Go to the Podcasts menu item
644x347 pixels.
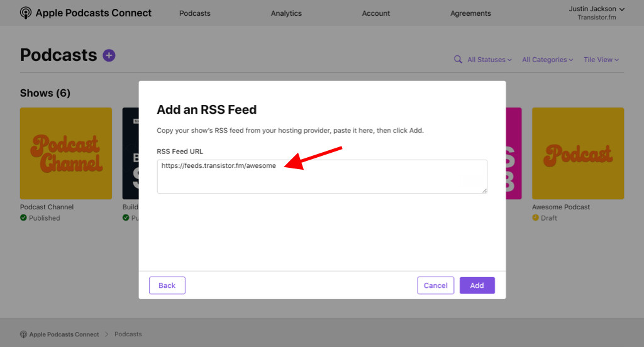pos(195,13)
